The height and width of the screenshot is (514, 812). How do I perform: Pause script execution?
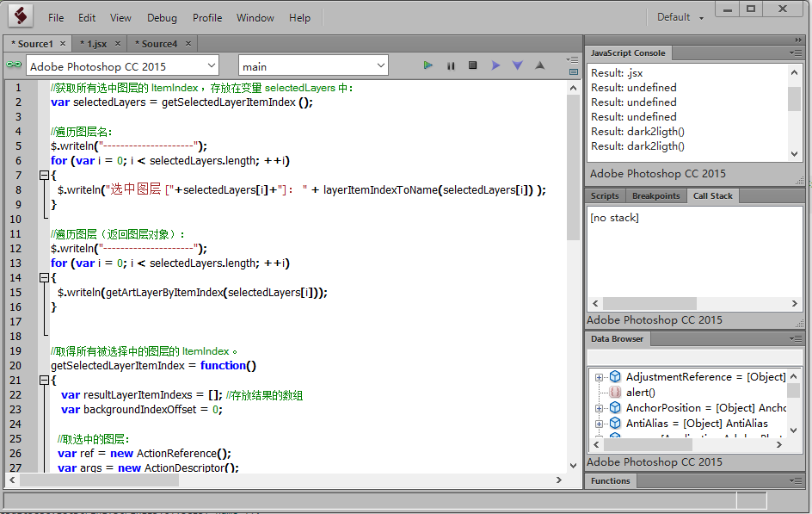click(451, 65)
